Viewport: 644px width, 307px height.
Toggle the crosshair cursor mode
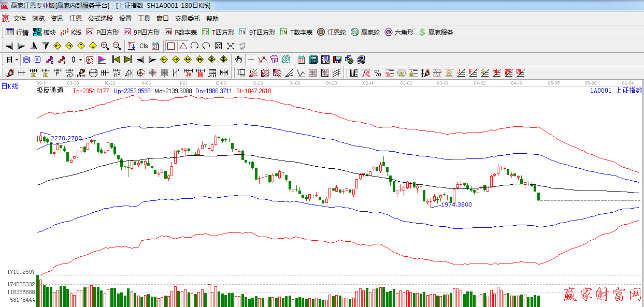coord(251,59)
